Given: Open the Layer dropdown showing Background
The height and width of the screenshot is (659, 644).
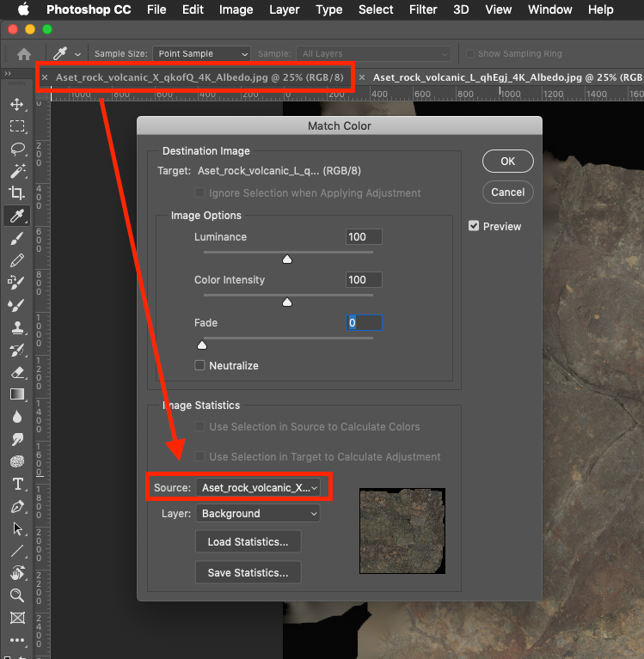Looking at the screenshot, I should 258,514.
